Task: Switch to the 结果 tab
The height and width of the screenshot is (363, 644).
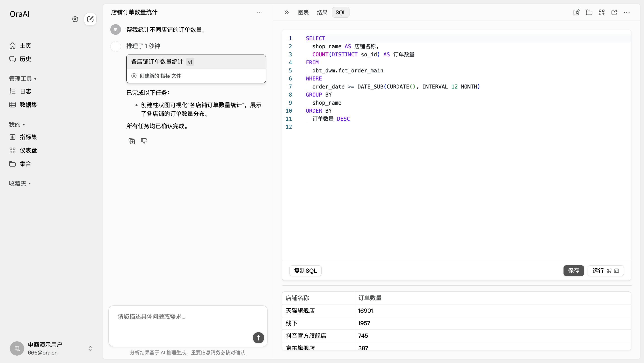Action: [322, 12]
